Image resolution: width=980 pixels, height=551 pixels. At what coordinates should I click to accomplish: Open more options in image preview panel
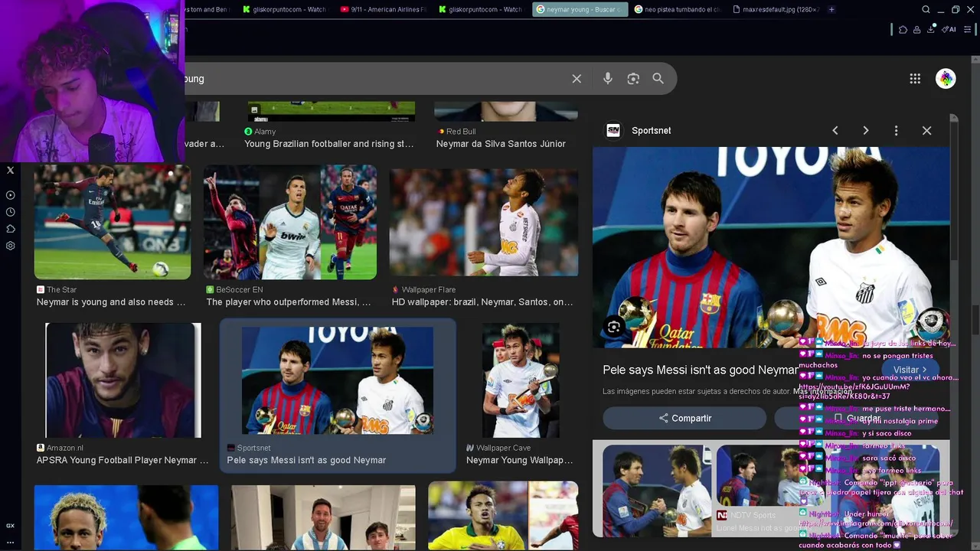pos(896,131)
